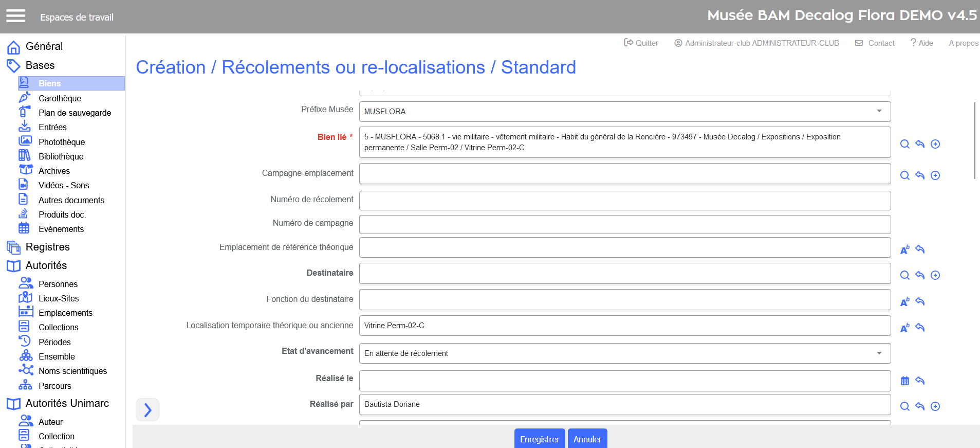Screen dimensions: 980x448
Task: Click the form's vertical scrollbar
Action: point(974,140)
